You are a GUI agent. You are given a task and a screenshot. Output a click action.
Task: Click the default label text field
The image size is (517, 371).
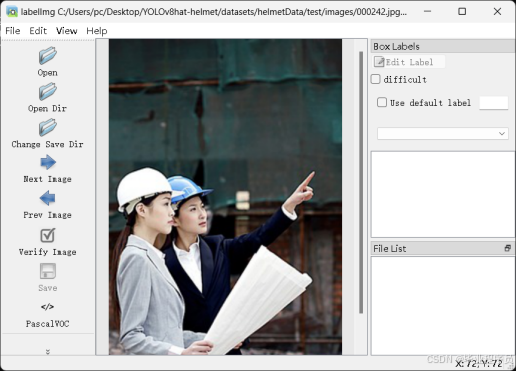point(494,103)
